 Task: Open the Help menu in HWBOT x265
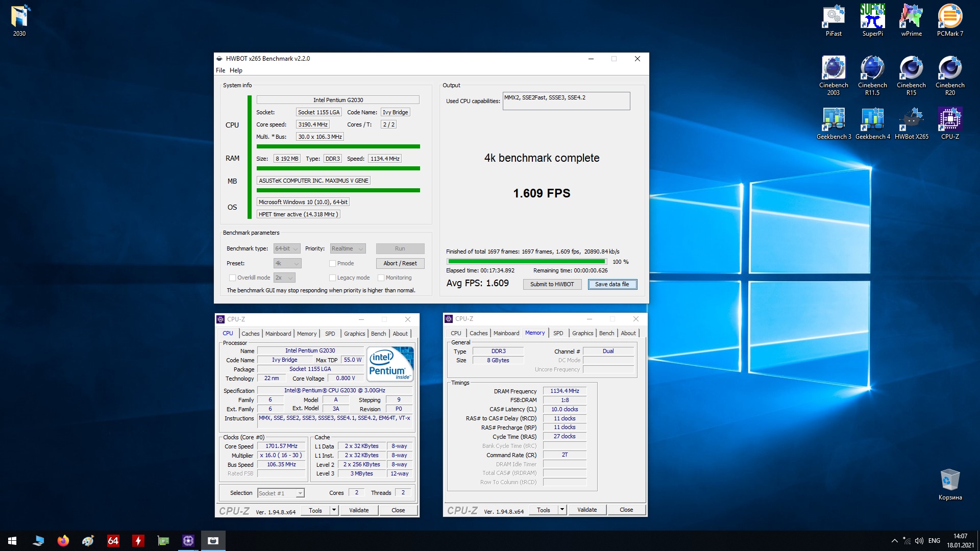(236, 70)
